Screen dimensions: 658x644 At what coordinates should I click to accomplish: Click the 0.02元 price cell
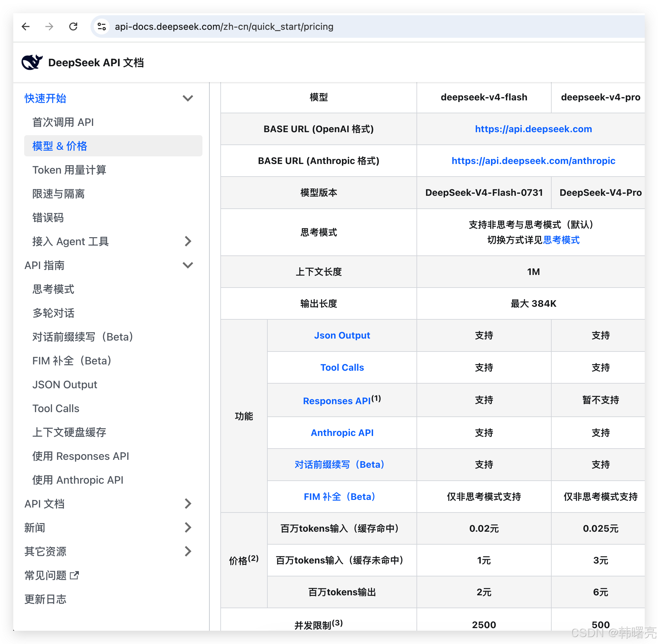click(x=484, y=528)
